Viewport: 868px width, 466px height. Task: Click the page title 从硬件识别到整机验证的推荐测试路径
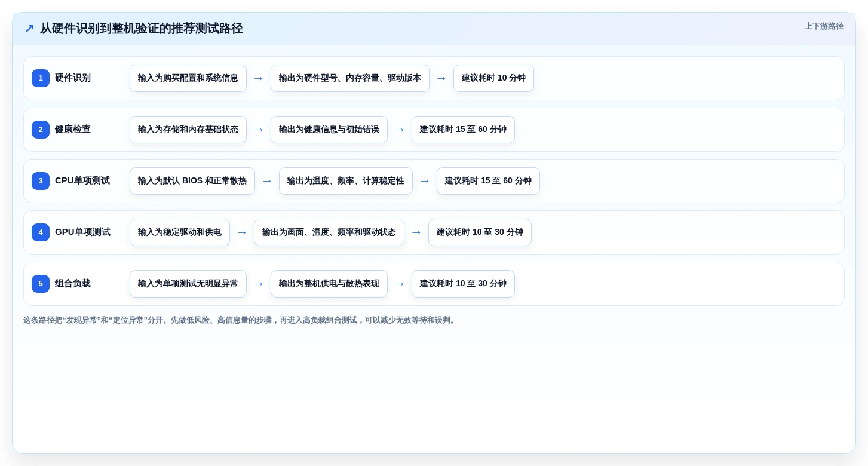point(142,29)
